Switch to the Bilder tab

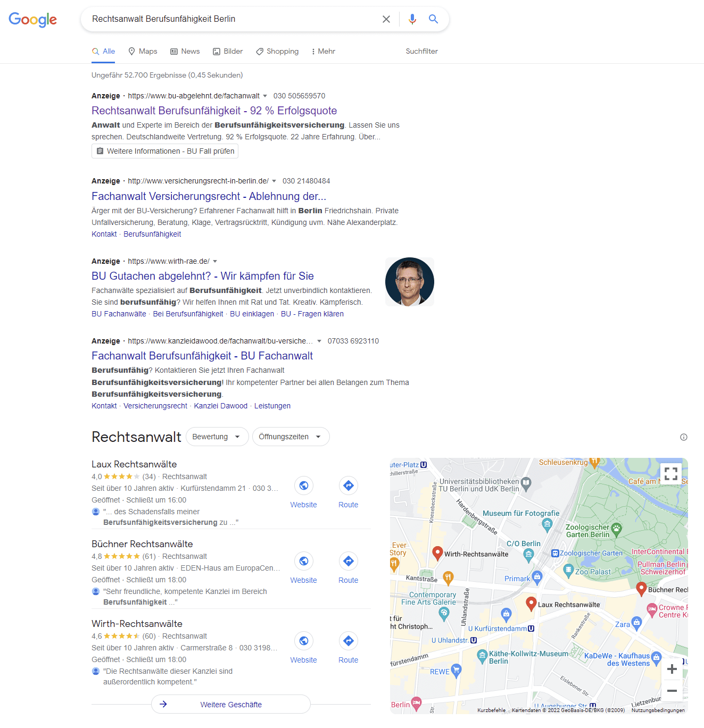[x=228, y=52]
